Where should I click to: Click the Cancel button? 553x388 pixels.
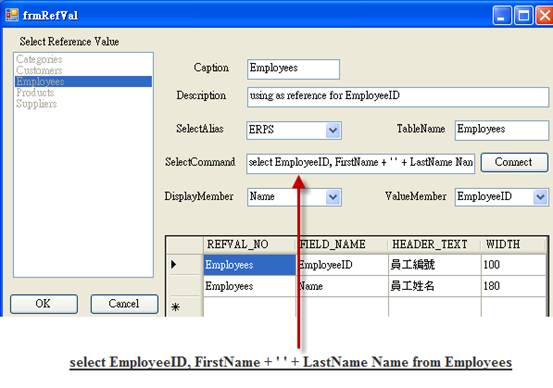point(124,304)
